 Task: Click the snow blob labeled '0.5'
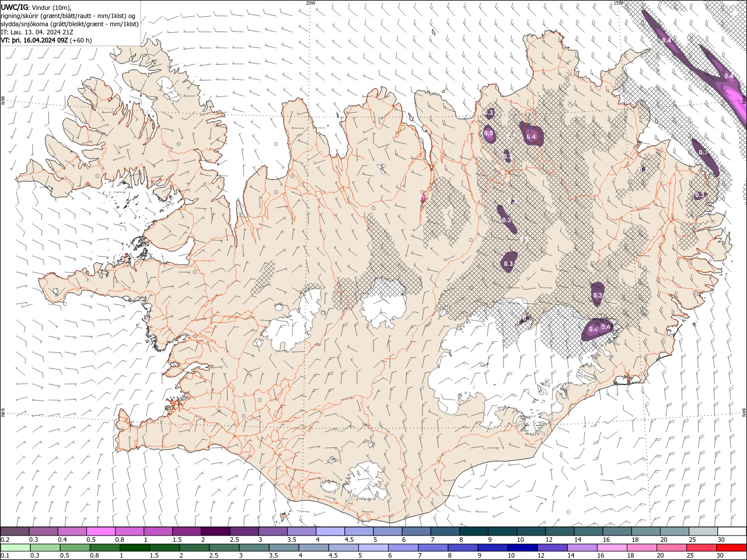489,133
